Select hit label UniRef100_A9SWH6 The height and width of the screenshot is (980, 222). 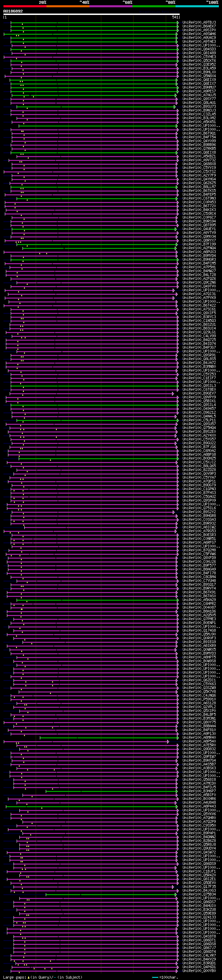[199, 34]
